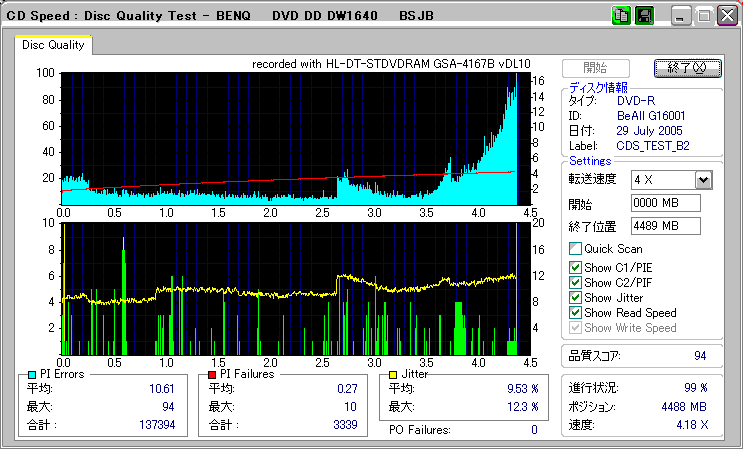Image resolution: width=743 pixels, height=449 pixels.
Task: Open the 転送速度 speed dropdown
Action: coord(703,180)
